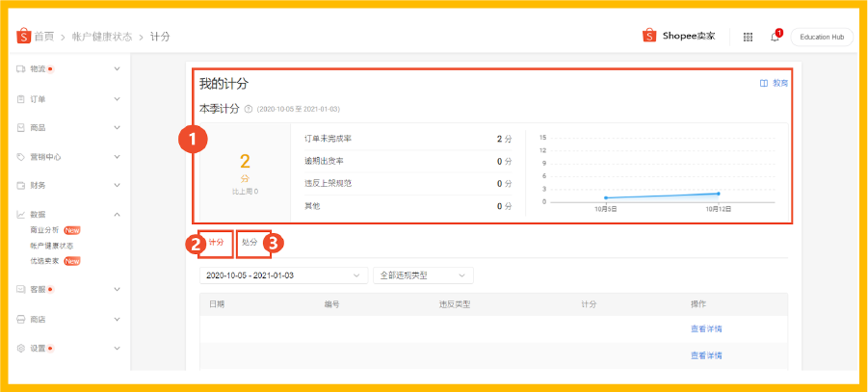Open 帐户健康状态 in the sidebar
868x392 pixels.
click(x=51, y=246)
